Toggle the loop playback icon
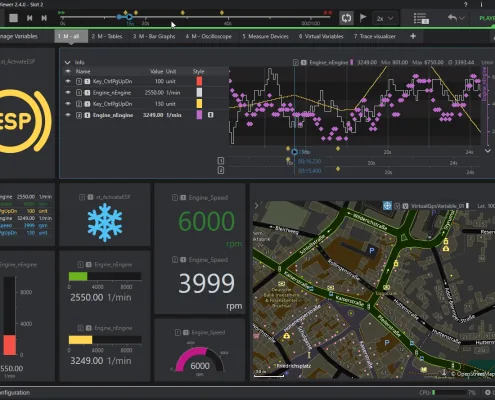Screen dimensions: 495x400 [346, 18]
